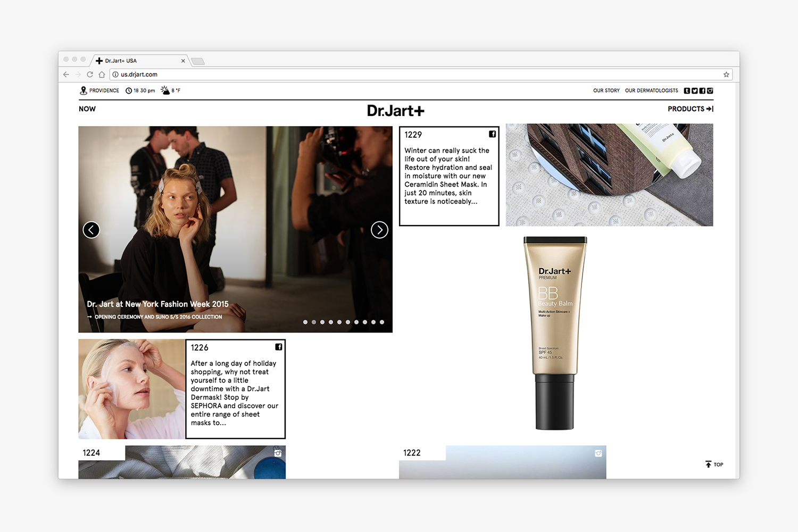
Task: Select the NOW menu item
Action: [x=87, y=109]
